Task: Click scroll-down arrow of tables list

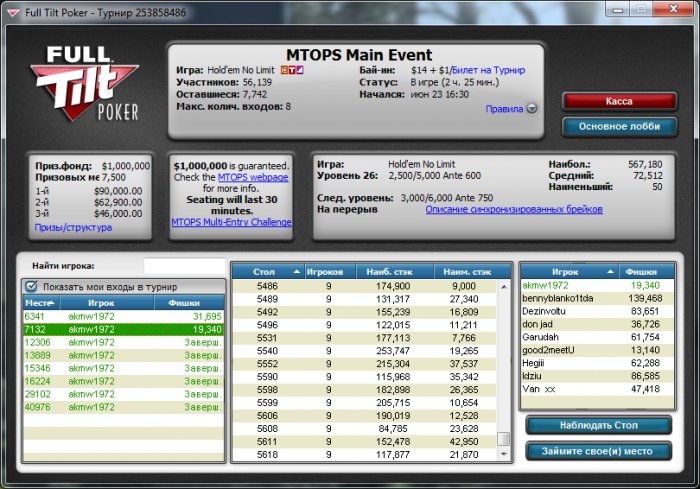Action: [504, 454]
